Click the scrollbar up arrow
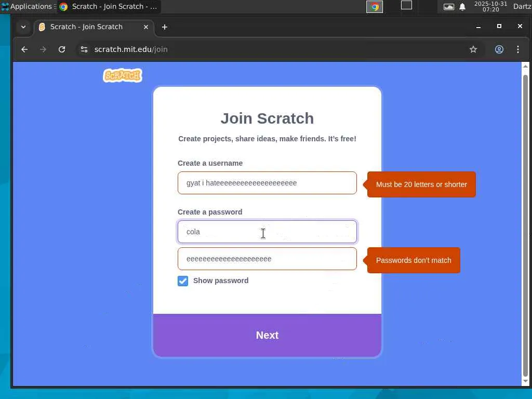Image resolution: width=532 pixels, height=399 pixels. tap(525, 66)
